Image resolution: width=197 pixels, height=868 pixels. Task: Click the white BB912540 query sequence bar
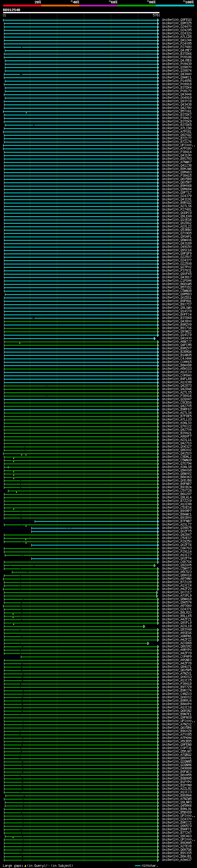[81, 12]
